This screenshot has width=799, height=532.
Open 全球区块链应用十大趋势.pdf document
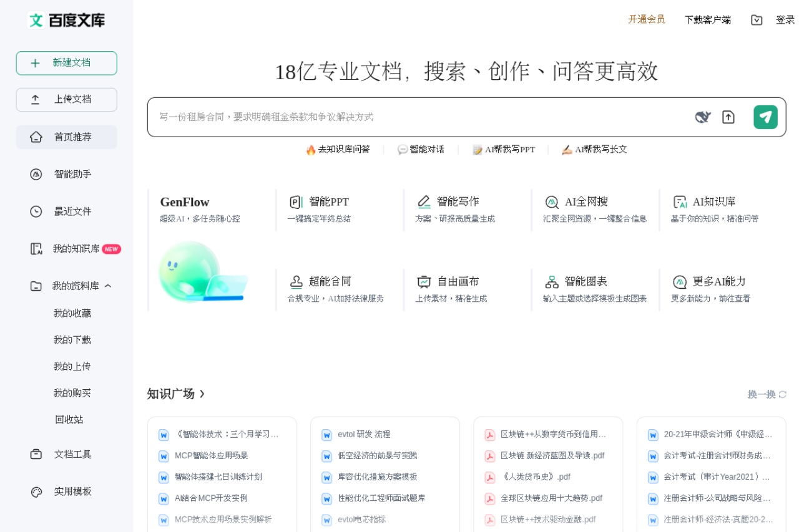pyautogui.click(x=552, y=498)
